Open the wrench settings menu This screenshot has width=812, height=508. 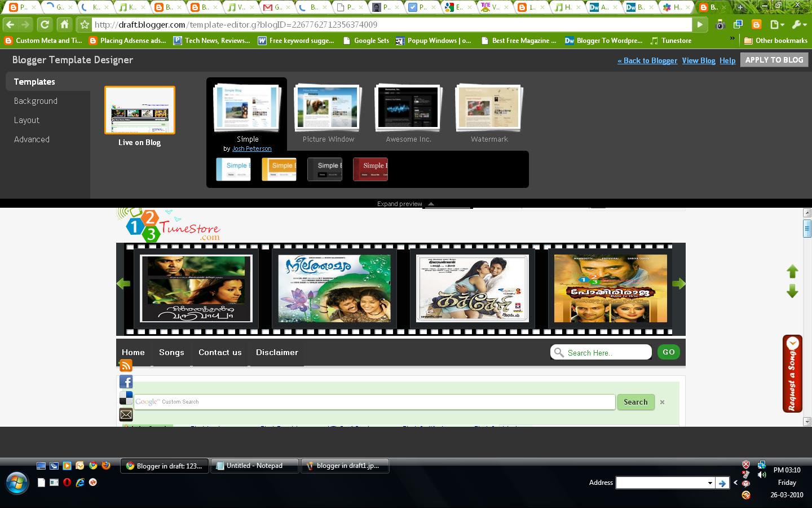798,25
